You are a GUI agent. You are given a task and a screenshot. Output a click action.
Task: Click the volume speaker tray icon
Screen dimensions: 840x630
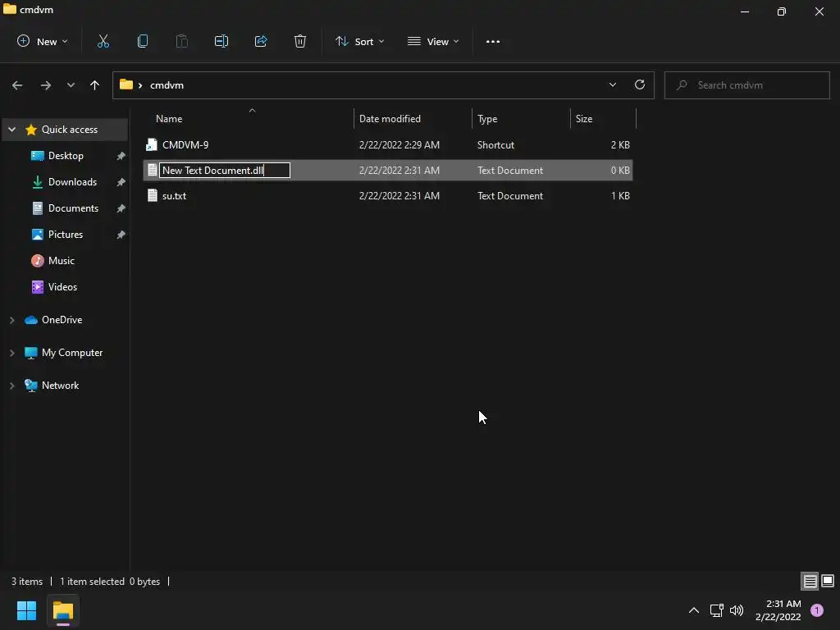pos(737,610)
